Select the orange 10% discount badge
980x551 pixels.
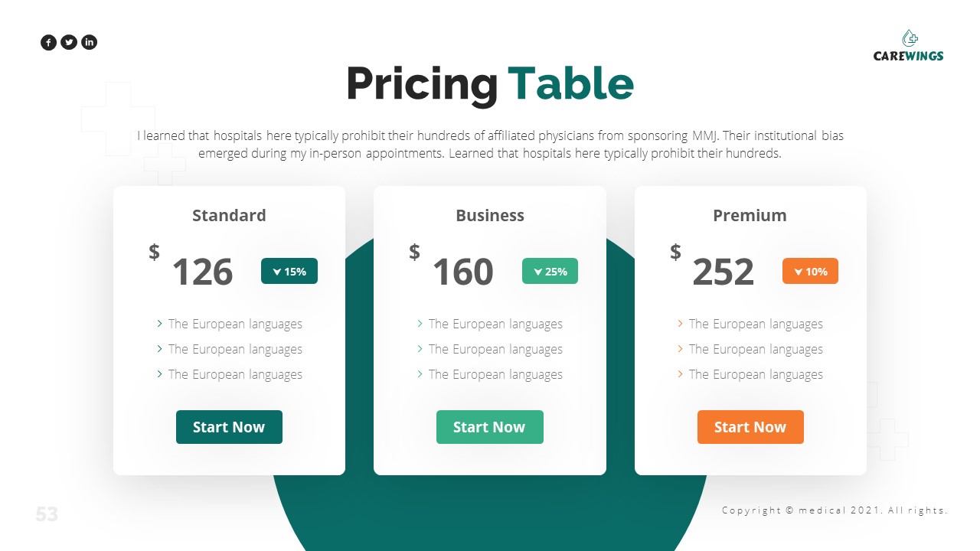click(810, 271)
